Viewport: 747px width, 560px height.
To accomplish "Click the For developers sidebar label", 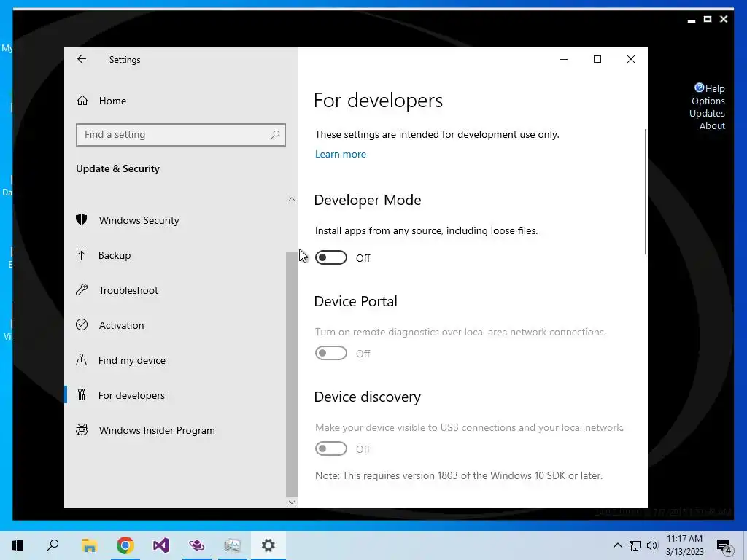I will click(x=131, y=395).
